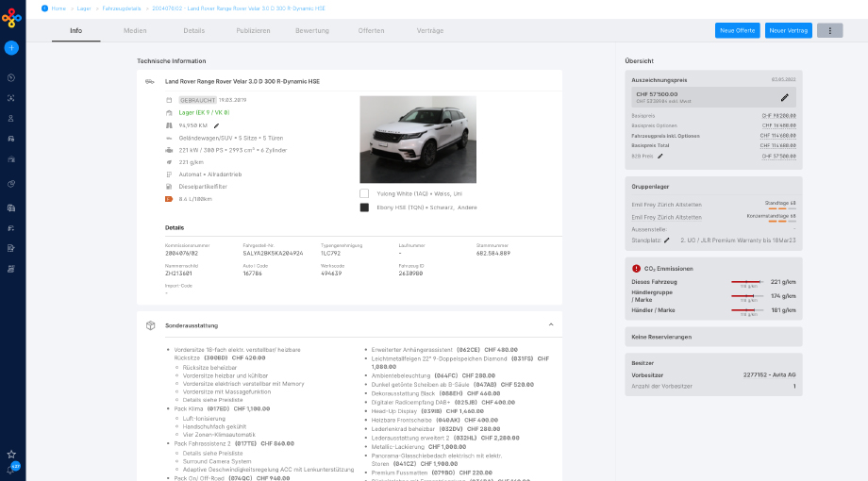This screenshot has width=868, height=481.
Task: Click the CHF 57'500.00 price field
Action: 713,97
